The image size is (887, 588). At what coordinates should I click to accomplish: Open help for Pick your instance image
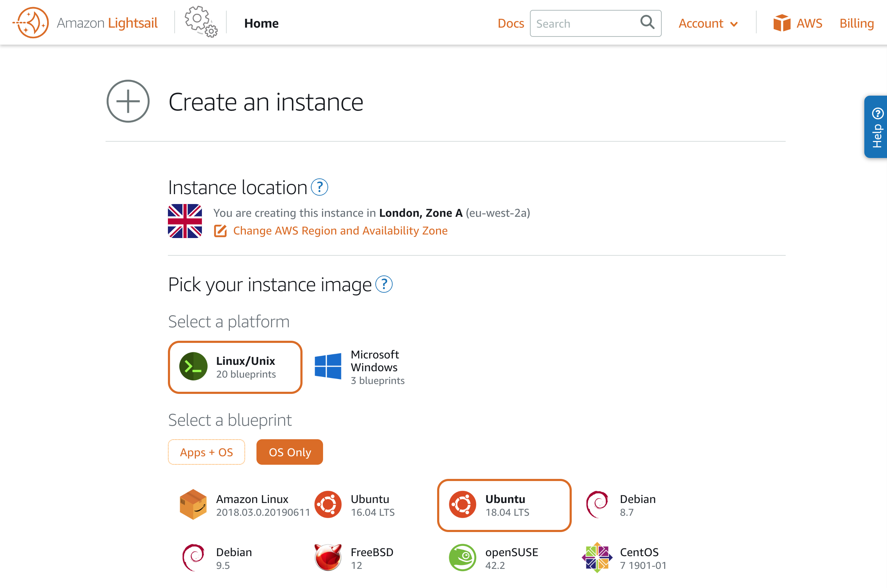point(384,284)
